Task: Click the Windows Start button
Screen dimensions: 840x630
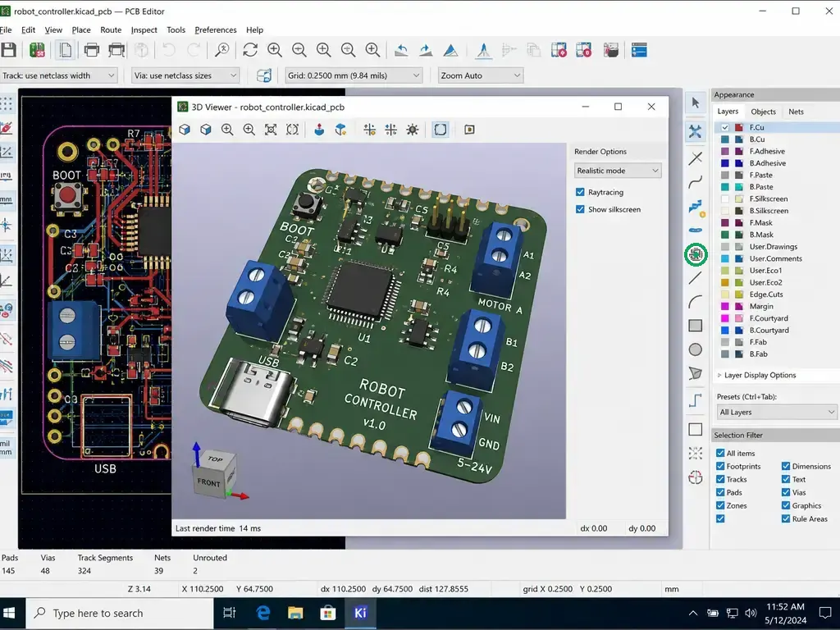Action: [x=9, y=613]
